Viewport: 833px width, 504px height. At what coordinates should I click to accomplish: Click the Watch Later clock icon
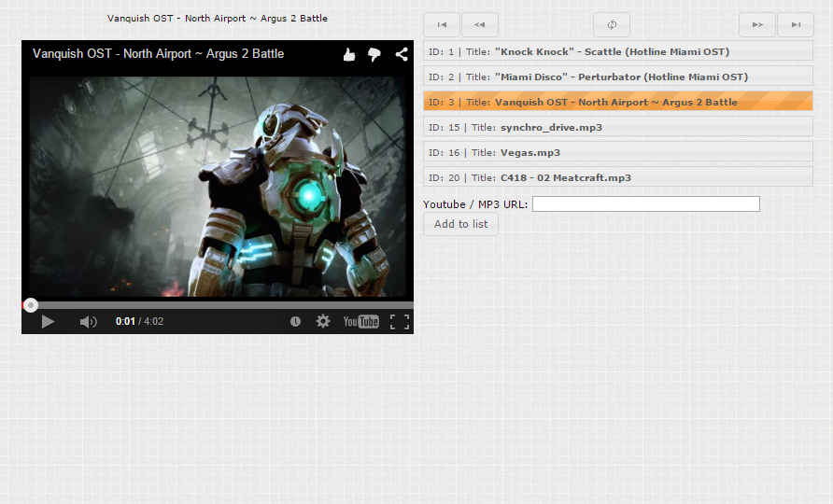(x=295, y=321)
